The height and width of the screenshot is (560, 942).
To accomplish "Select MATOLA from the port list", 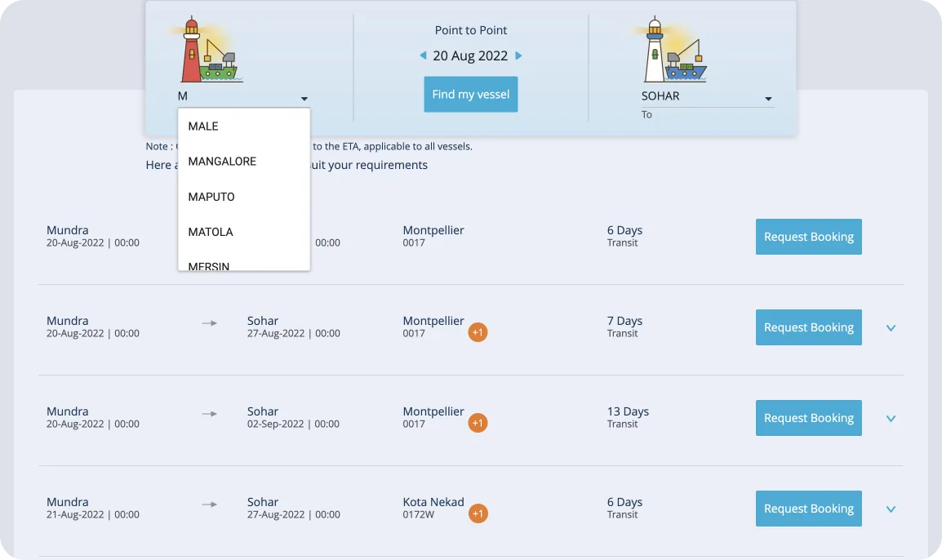I will point(244,232).
